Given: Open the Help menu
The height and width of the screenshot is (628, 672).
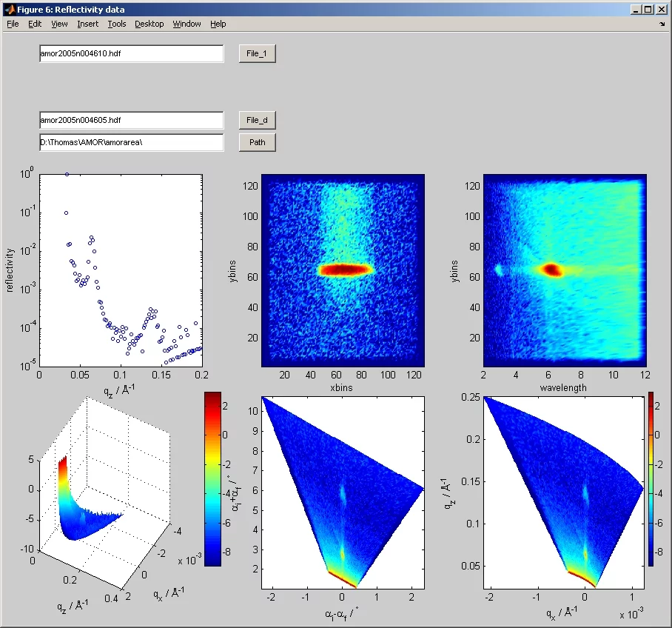Looking at the screenshot, I should tap(218, 24).
